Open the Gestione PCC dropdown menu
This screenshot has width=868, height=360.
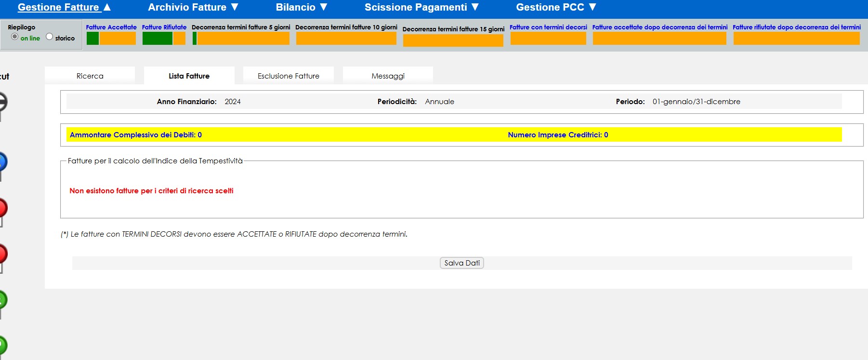pyautogui.click(x=556, y=7)
